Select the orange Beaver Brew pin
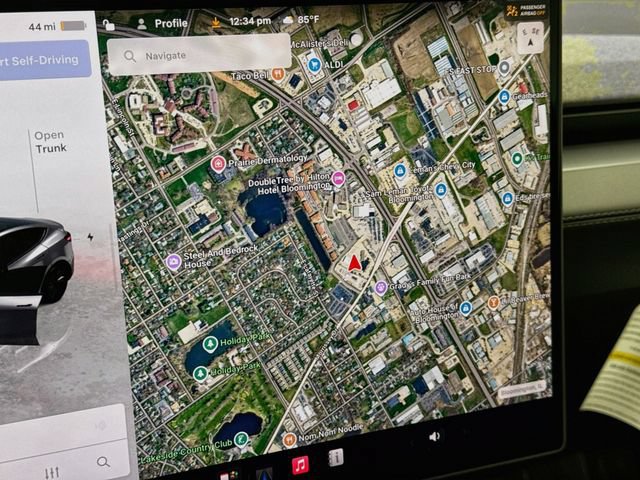 coord(494,302)
